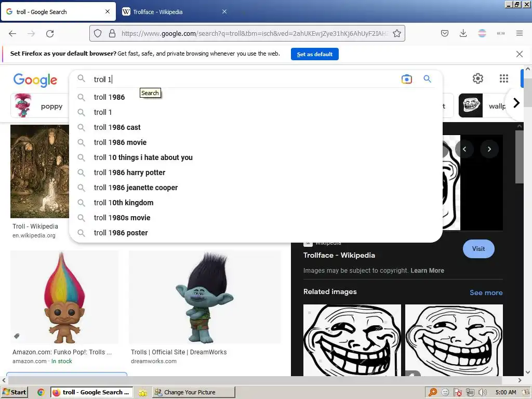Switch to Trollface - Wikipedia tab
Image resolution: width=532 pixels, height=399 pixels.
tap(176, 11)
